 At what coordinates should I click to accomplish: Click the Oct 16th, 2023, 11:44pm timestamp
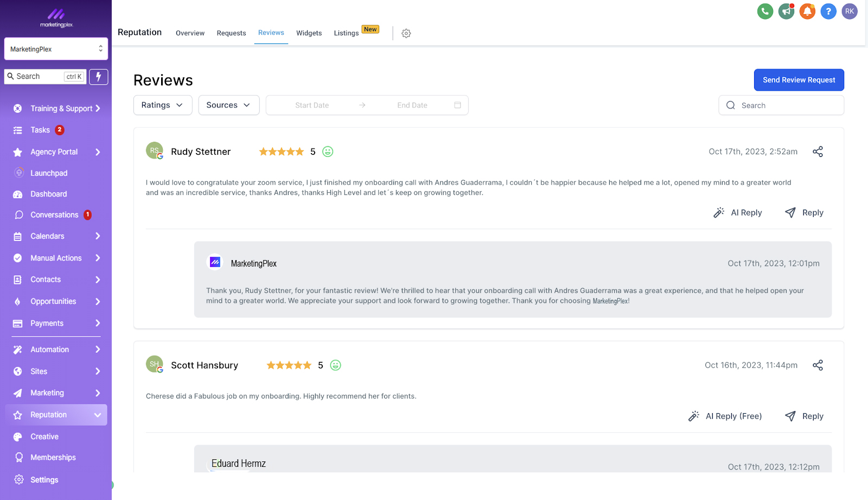[751, 365]
